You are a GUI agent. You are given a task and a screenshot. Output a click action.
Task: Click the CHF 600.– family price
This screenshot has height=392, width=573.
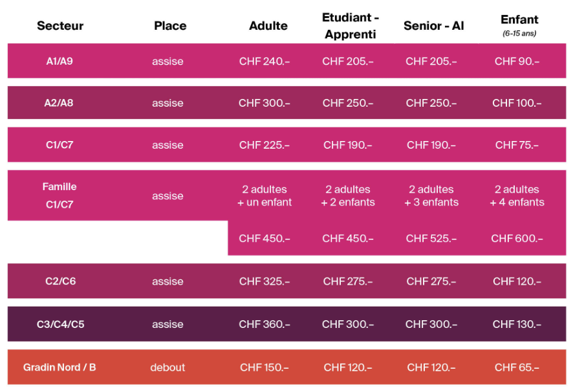(517, 239)
